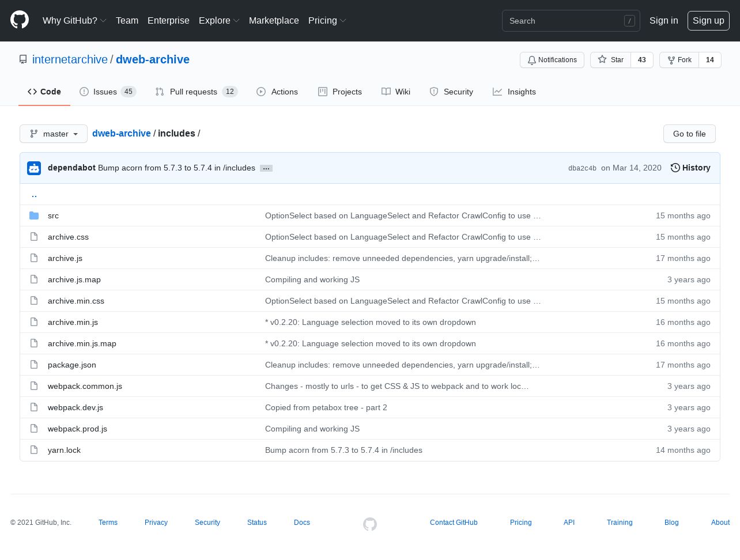Open the internetarchive owner link
This screenshot has height=560, width=740.
pos(70,59)
